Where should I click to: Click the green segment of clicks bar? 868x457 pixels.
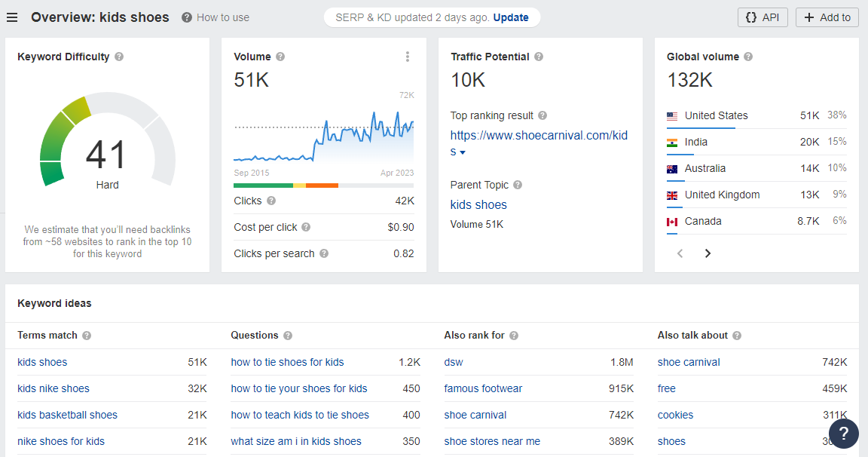263,185
